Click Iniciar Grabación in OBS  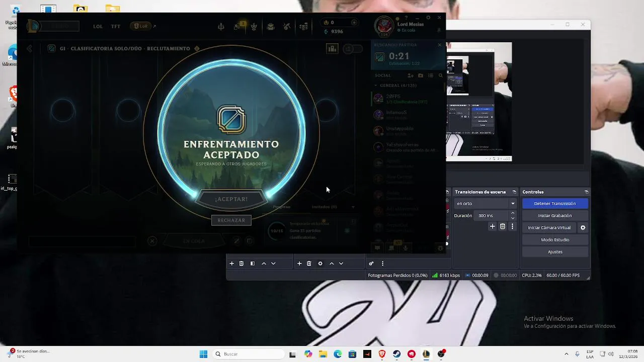(555, 216)
